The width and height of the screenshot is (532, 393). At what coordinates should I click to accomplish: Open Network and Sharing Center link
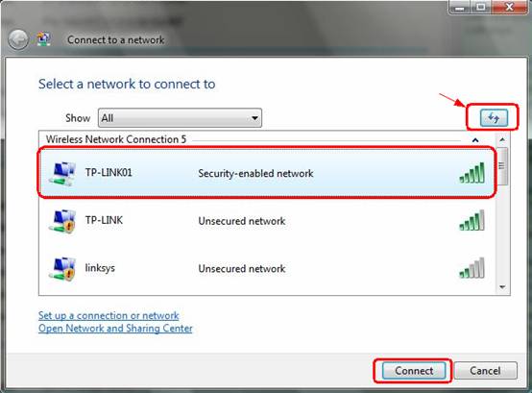point(115,329)
